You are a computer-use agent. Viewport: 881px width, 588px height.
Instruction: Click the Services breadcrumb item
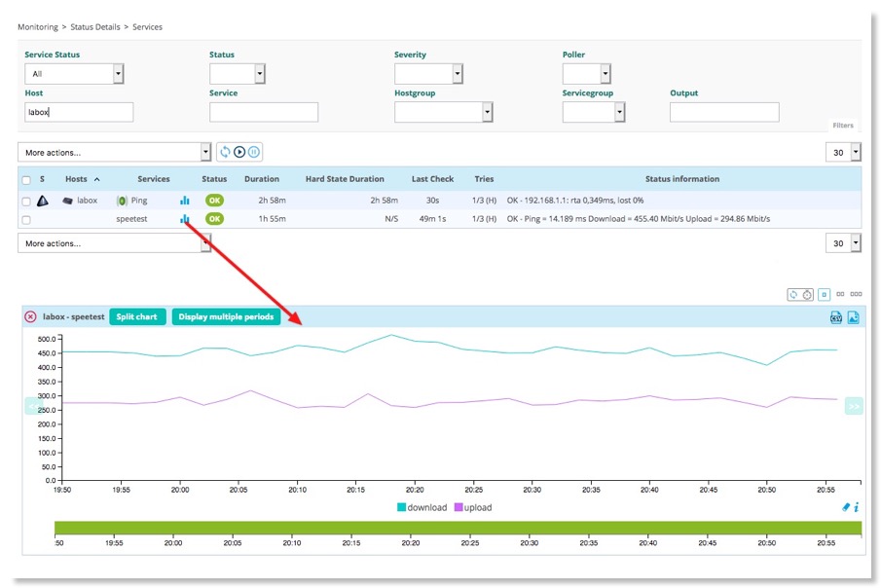147,27
